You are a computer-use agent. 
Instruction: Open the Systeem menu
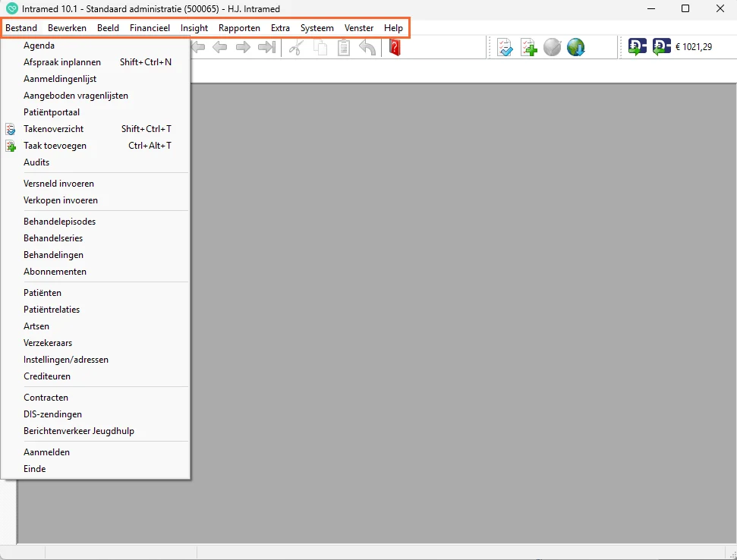coord(317,28)
